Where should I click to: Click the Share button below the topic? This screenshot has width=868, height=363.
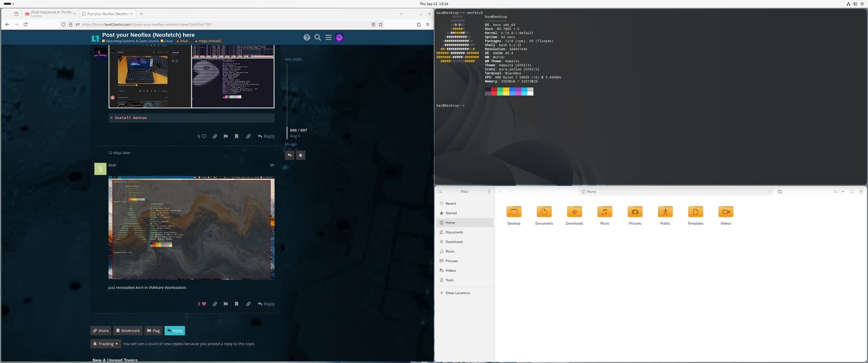(x=101, y=330)
